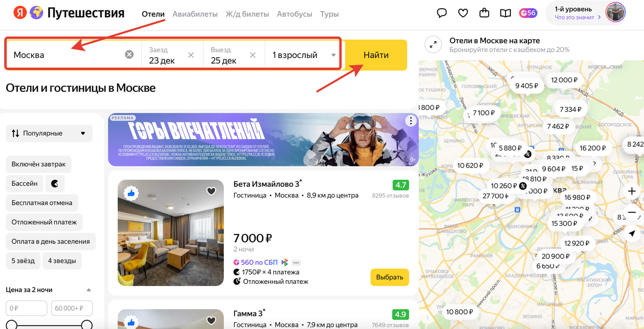Viewport: 644px width, 329px height.
Task: Toggle the Бассейн filter chip
Action: point(24,183)
